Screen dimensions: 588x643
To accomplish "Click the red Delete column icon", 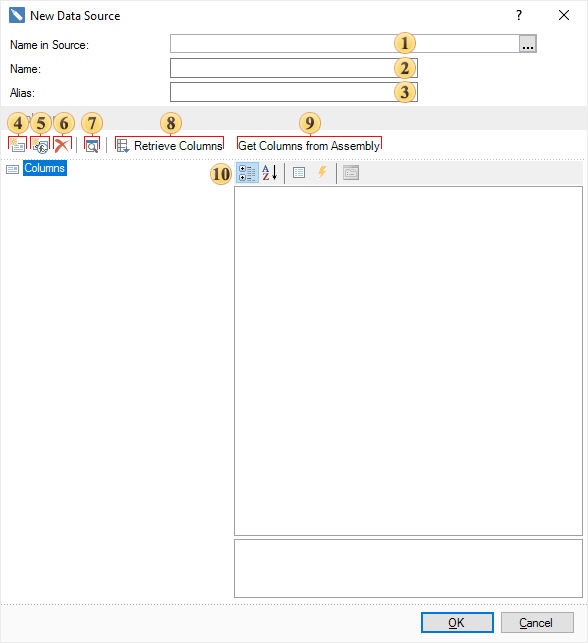I will click(x=62, y=145).
